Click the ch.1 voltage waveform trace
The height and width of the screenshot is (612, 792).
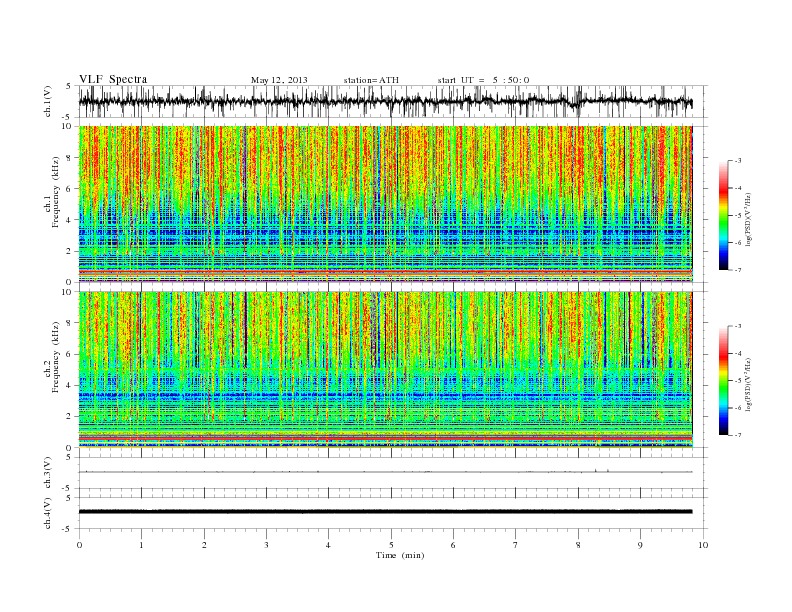pyautogui.click(x=385, y=101)
